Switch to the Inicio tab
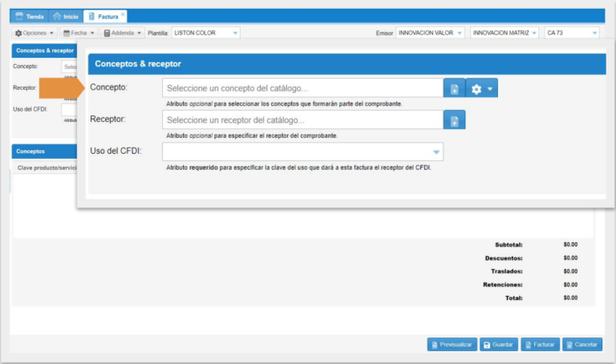This screenshot has height=364, width=616. [x=66, y=16]
